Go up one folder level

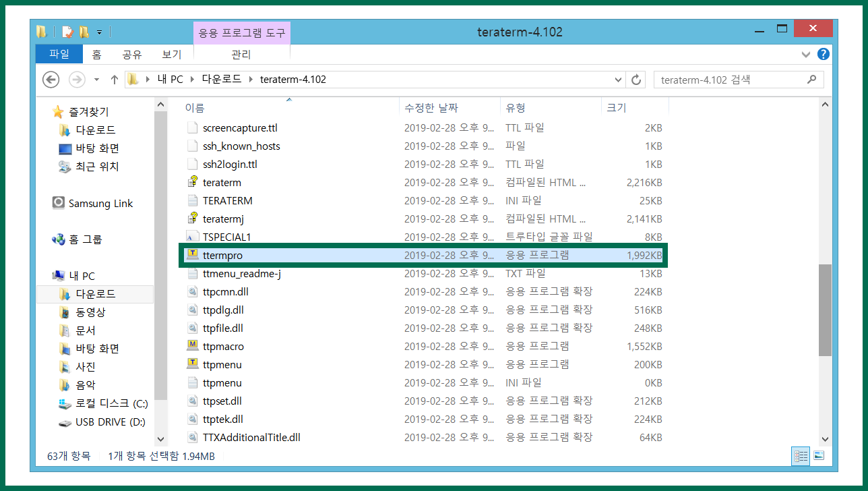coord(114,80)
